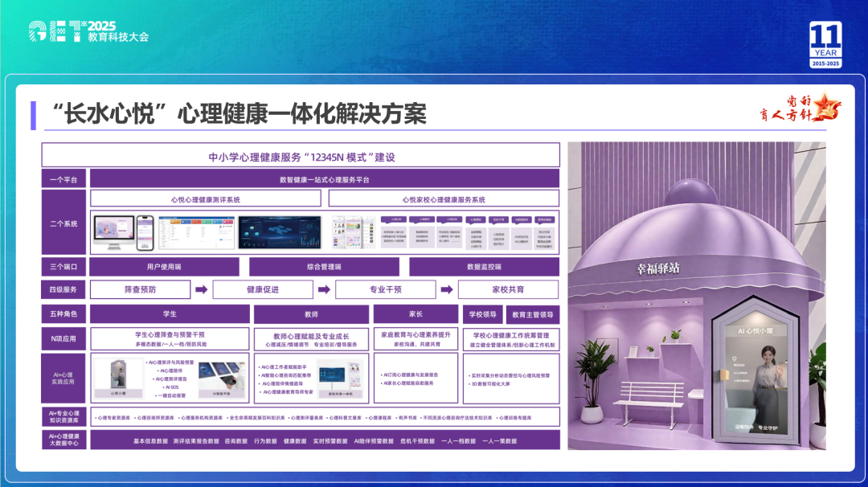The width and height of the screenshot is (868, 487).
Task: Choose the 学生 role bar
Action: tap(170, 314)
